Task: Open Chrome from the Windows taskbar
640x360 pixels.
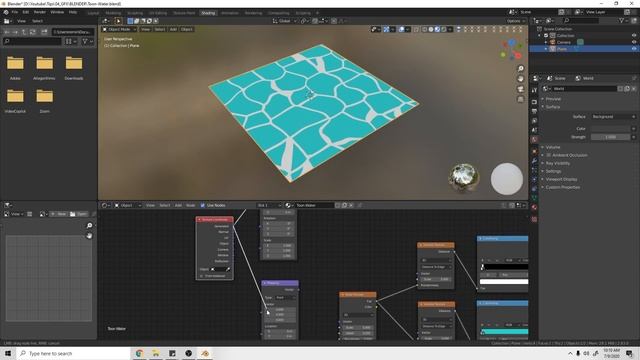Action: [x=139, y=353]
